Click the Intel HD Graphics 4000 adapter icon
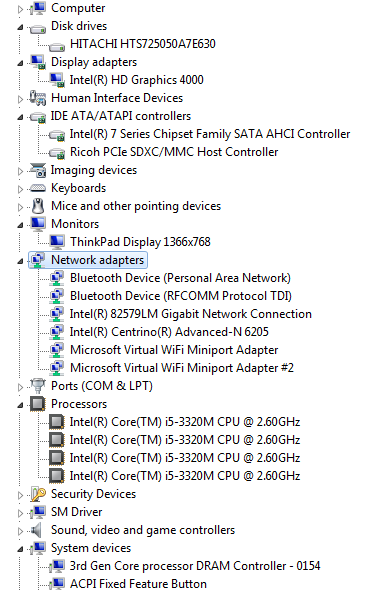Image resolution: width=379 pixels, height=590 pixels. [x=57, y=80]
